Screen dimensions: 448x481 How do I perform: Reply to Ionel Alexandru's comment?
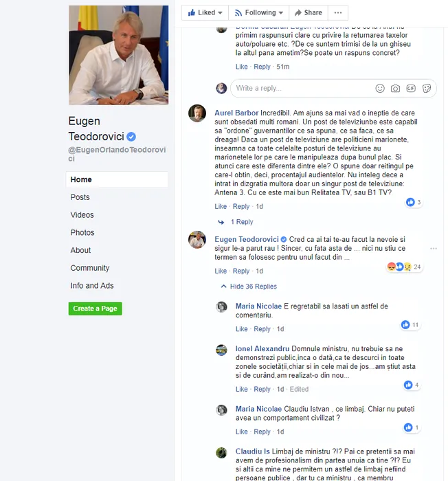[262, 389]
